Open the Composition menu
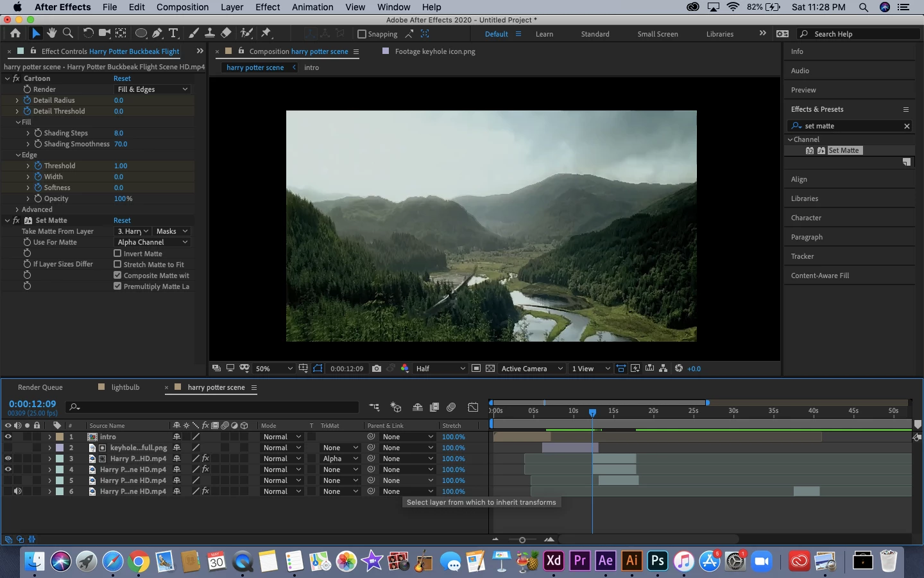 pos(183,7)
